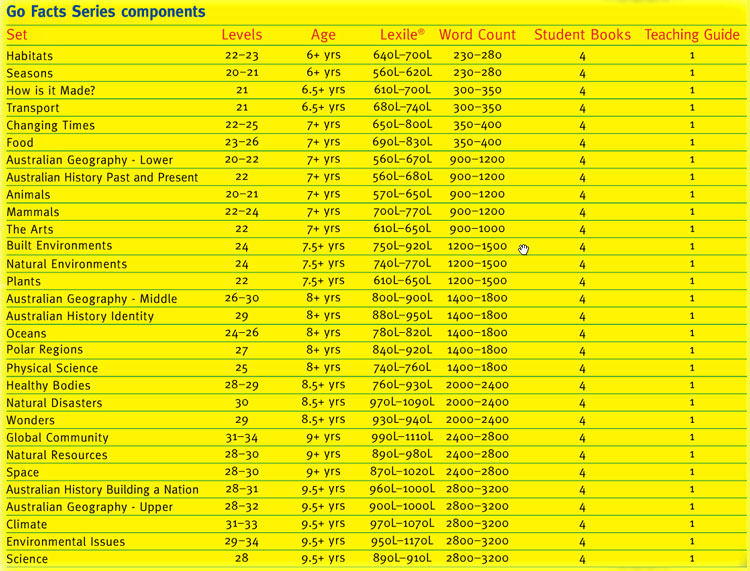
Task: Click Lexile value '890L–980L' for Natural Resources
Action: (x=402, y=454)
